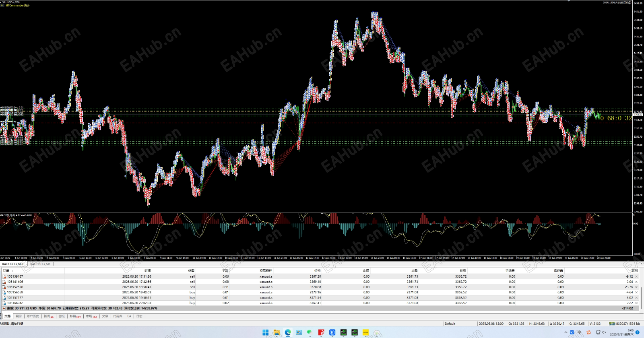Click the buy order icon for 105156559
Viewport: 644px width, 338px height.
(4, 293)
